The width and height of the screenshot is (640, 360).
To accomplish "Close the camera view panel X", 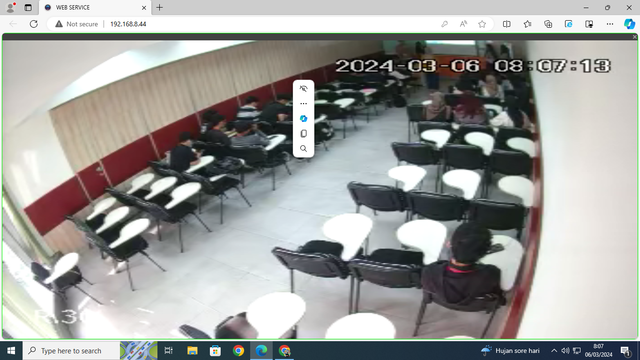I will point(635,37).
